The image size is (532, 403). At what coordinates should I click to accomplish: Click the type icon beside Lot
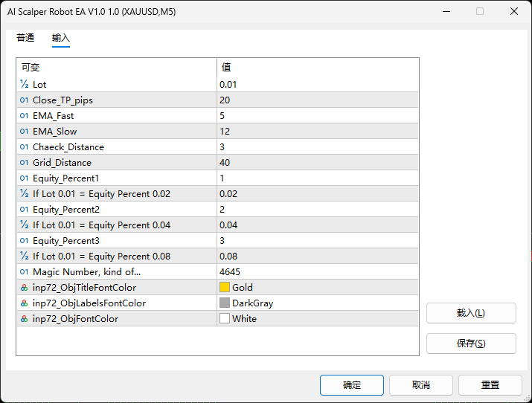point(24,85)
